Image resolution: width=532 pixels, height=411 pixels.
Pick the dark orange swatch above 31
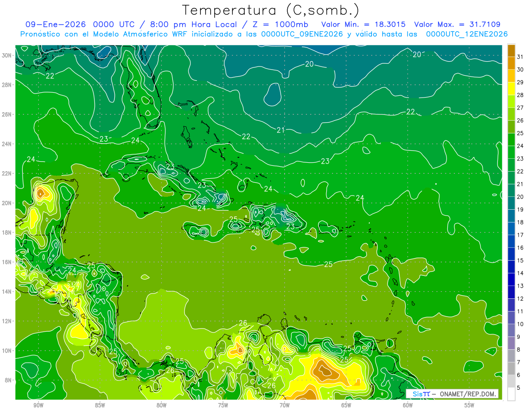511,51
